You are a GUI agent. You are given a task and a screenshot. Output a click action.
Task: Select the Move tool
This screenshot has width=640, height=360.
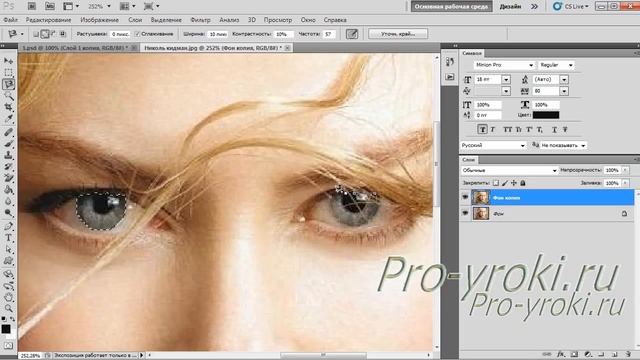(8, 61)
